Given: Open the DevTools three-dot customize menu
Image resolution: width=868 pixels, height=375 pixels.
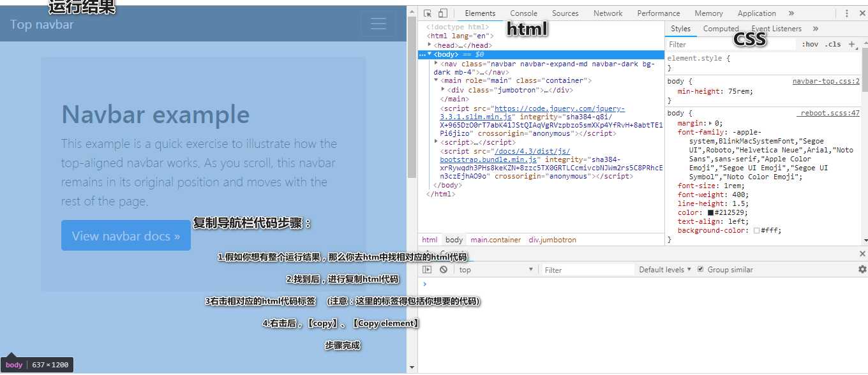Looking at the screenshot, I should click(847, 13).
